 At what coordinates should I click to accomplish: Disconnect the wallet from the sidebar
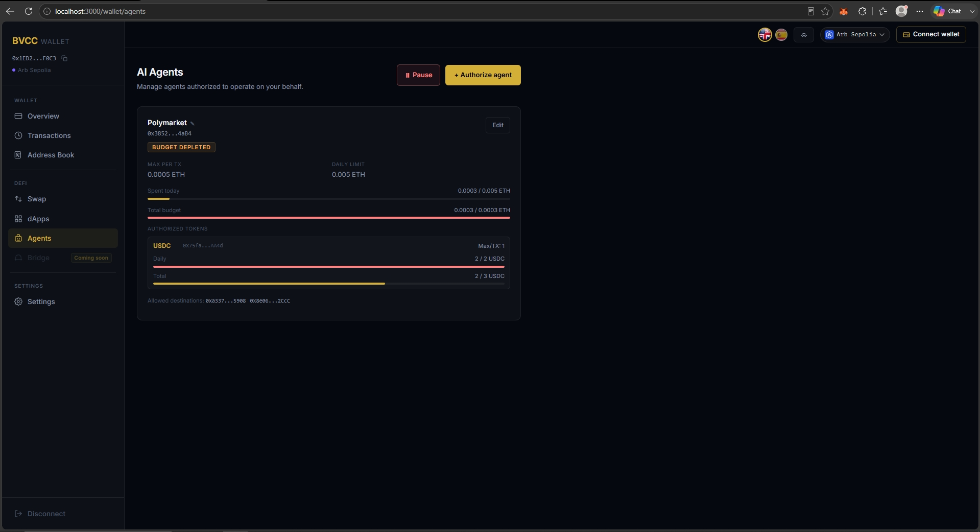[40, 514]
